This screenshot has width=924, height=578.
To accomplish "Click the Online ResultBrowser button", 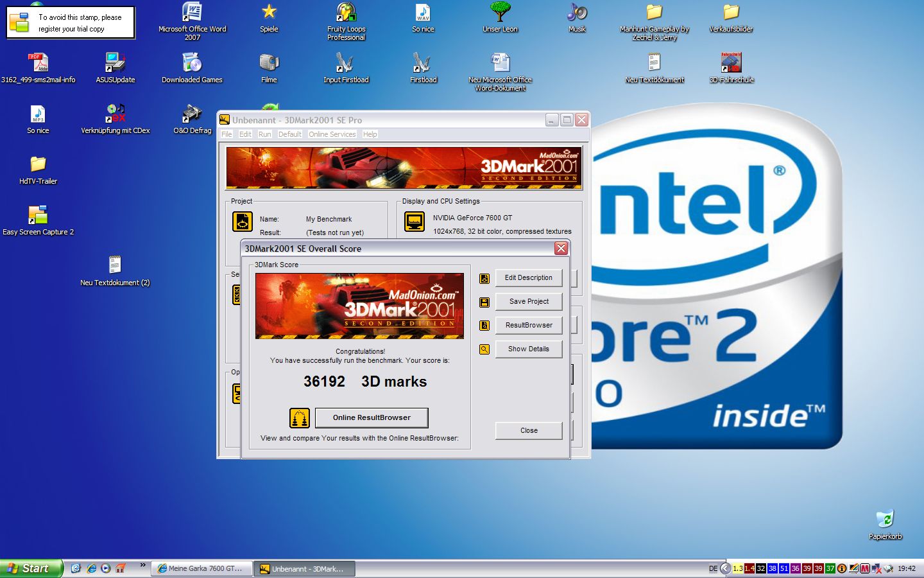I will tap(372, 418).
